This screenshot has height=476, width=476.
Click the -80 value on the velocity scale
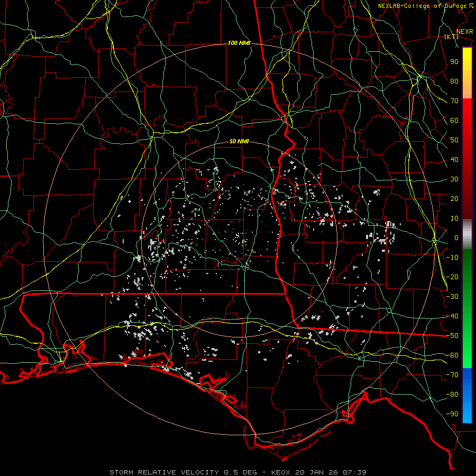(x=452, y=395)
